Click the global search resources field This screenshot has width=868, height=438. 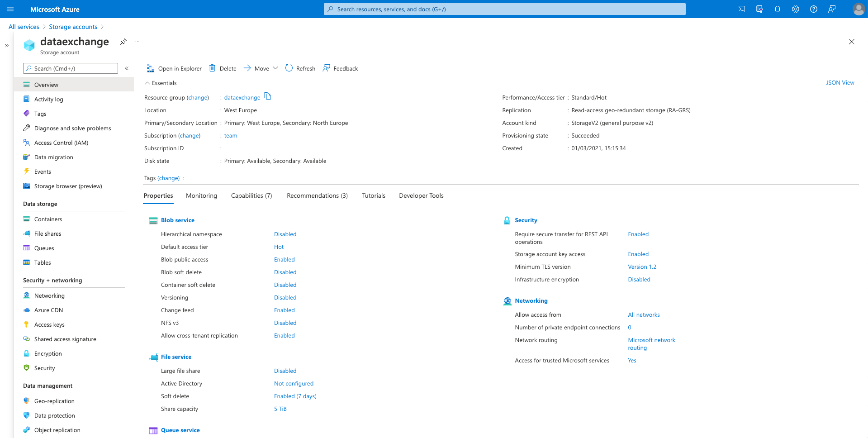coord(504,9)
